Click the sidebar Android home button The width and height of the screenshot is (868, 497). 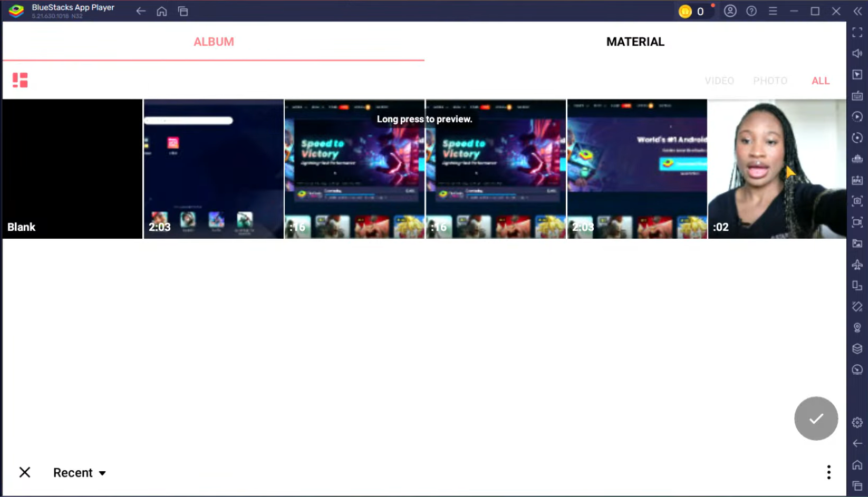click(x=857, y=465)
